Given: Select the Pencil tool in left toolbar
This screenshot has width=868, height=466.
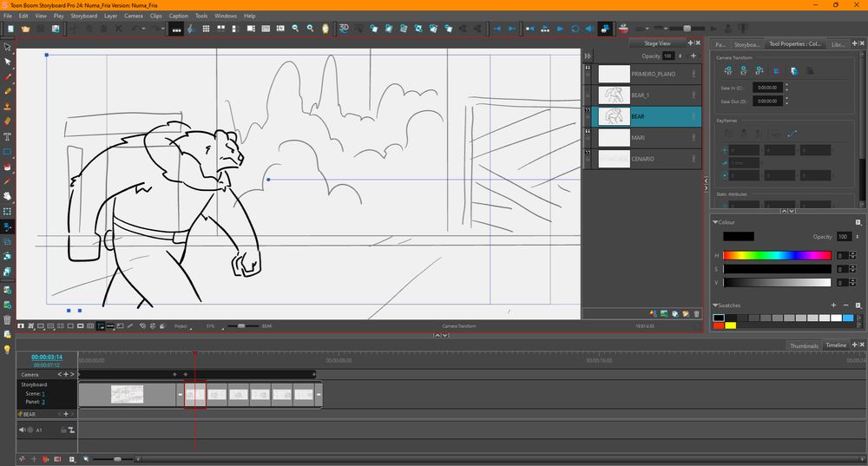Looking at the screenshot, I should point(7,91).
